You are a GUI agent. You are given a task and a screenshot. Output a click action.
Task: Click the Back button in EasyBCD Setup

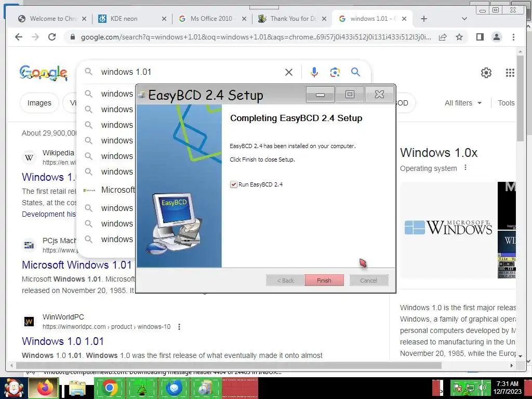tap(285, 280)
